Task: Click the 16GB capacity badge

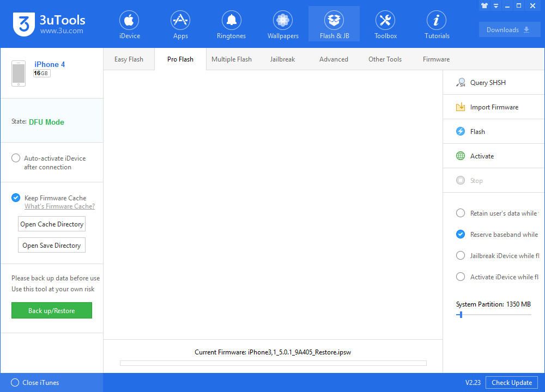Action: click(42, 73)
